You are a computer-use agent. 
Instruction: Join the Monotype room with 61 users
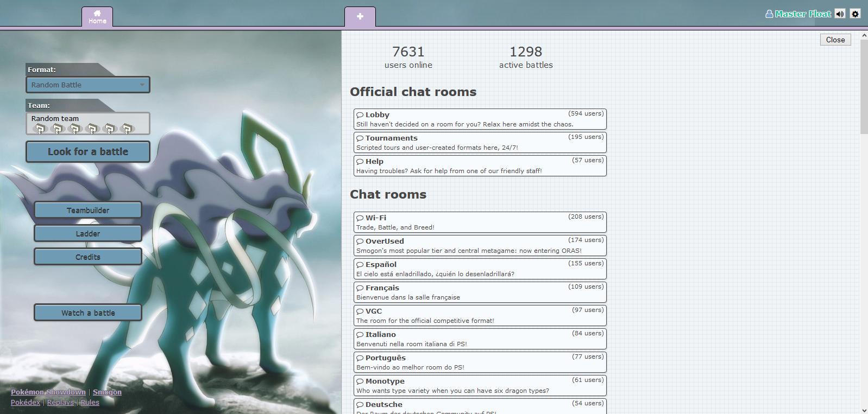pyautogui.click(x=480, y=386)
